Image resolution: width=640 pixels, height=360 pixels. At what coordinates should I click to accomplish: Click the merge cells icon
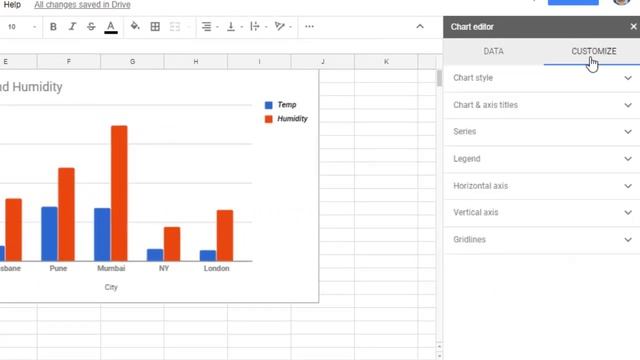tap(175, 27)
